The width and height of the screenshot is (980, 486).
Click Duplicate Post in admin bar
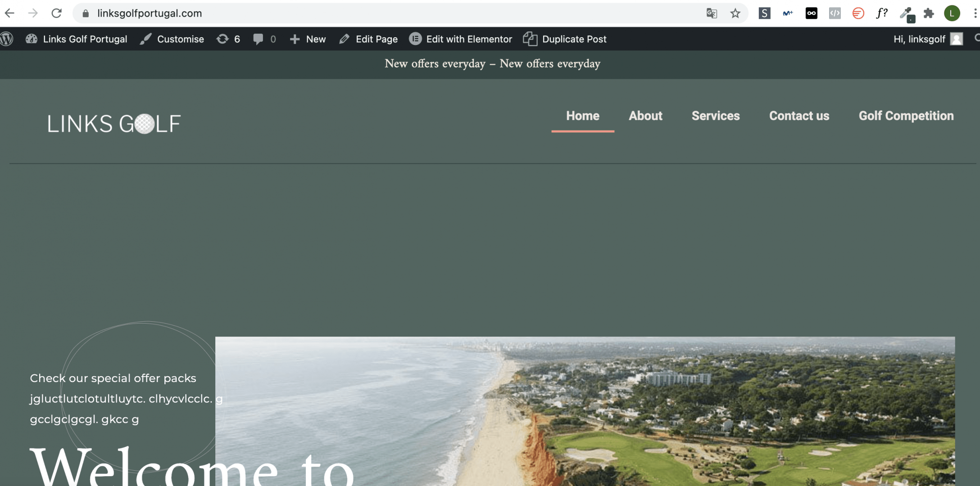tap(565, 39)
